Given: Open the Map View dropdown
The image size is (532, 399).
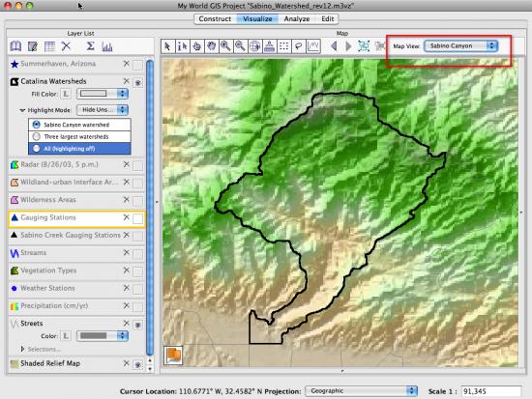Looking at the screenshot, I should coord(460,45).
